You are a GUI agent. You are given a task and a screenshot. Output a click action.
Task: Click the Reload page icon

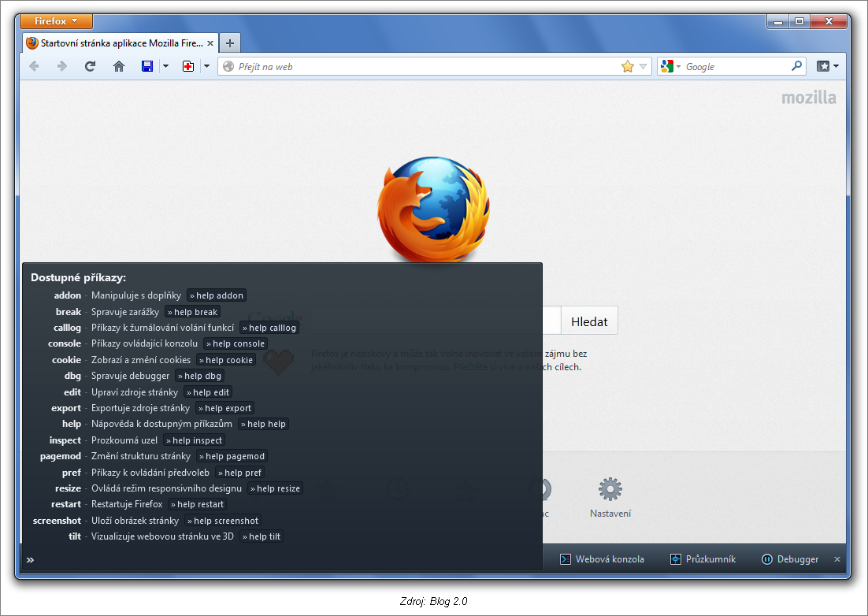(x=90, y=67)
